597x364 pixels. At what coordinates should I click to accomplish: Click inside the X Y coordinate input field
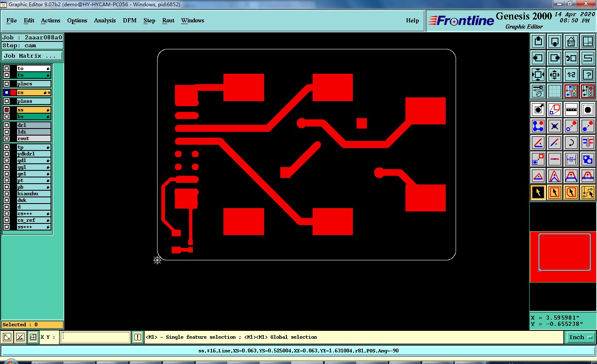pyautogui.click(x=95, y=337)
